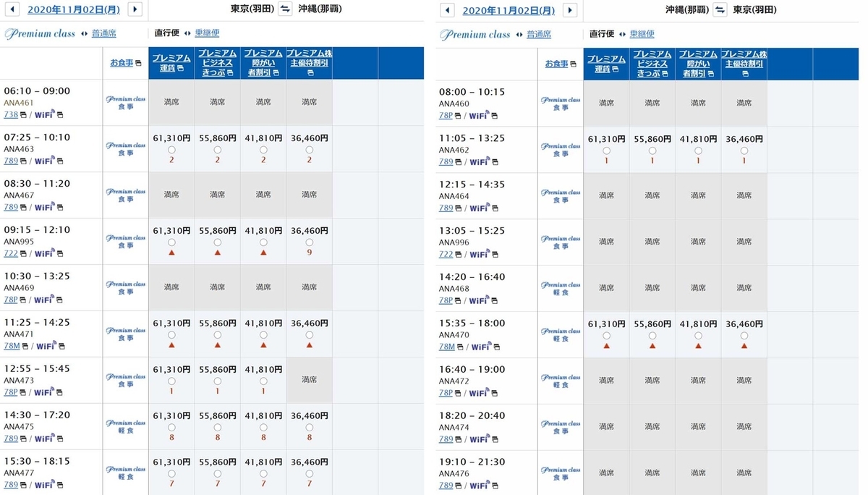Viewport: 868px width, 495px height.
Task: Open お食事 header link in right panel
Action: (x=557, y=64)
